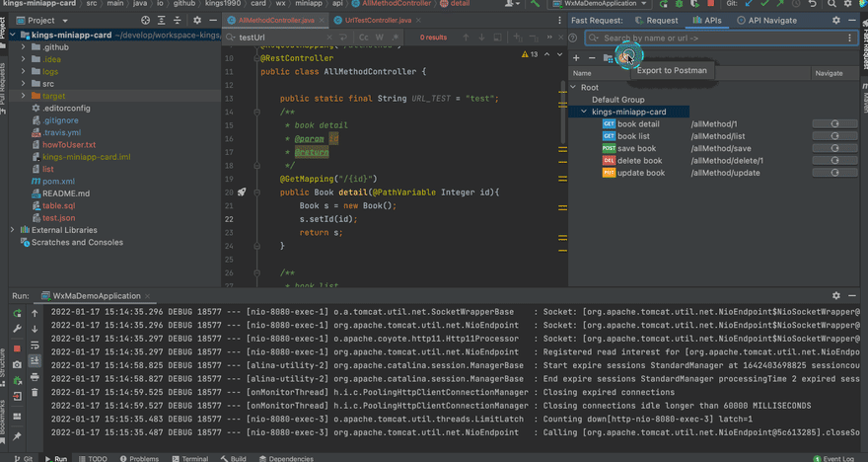This screenshot has height=462, width=868.
Task: Open the Terminal tool window tab
Action: pos(189,458)
